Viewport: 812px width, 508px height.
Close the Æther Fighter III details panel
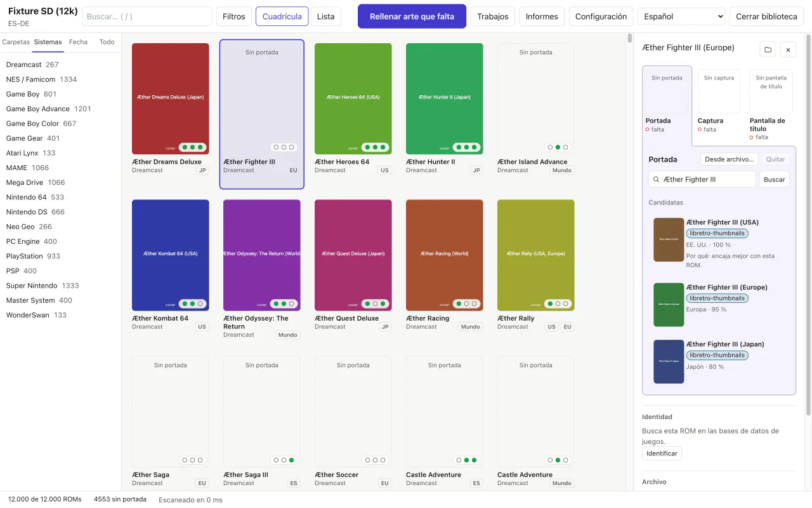(788, 50)
